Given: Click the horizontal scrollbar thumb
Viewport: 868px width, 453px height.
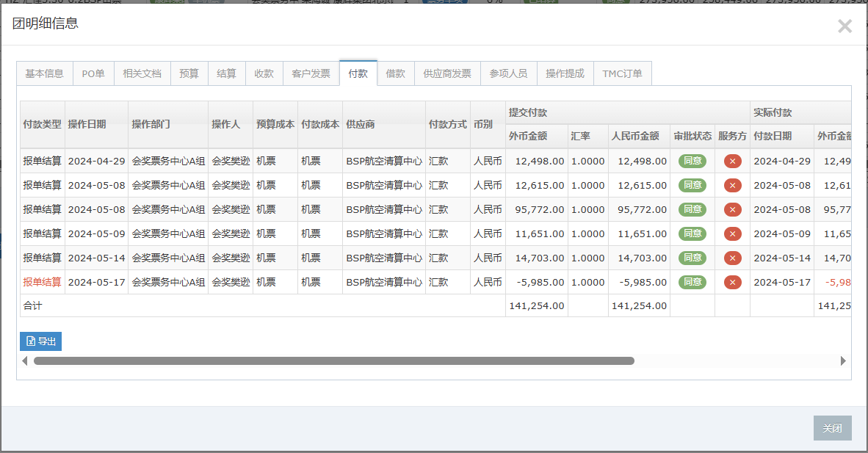Looking at the screenshot, I should point(333,361).
